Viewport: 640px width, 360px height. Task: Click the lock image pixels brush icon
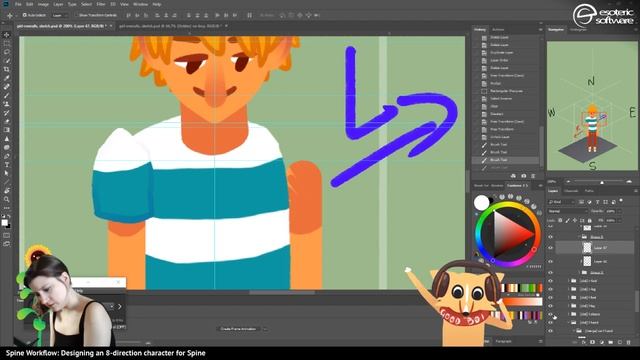pos(567,220)
